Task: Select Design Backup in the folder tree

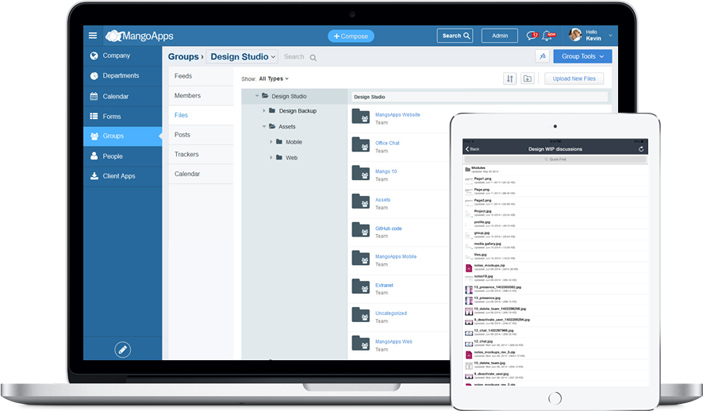Action: (298, 111)
